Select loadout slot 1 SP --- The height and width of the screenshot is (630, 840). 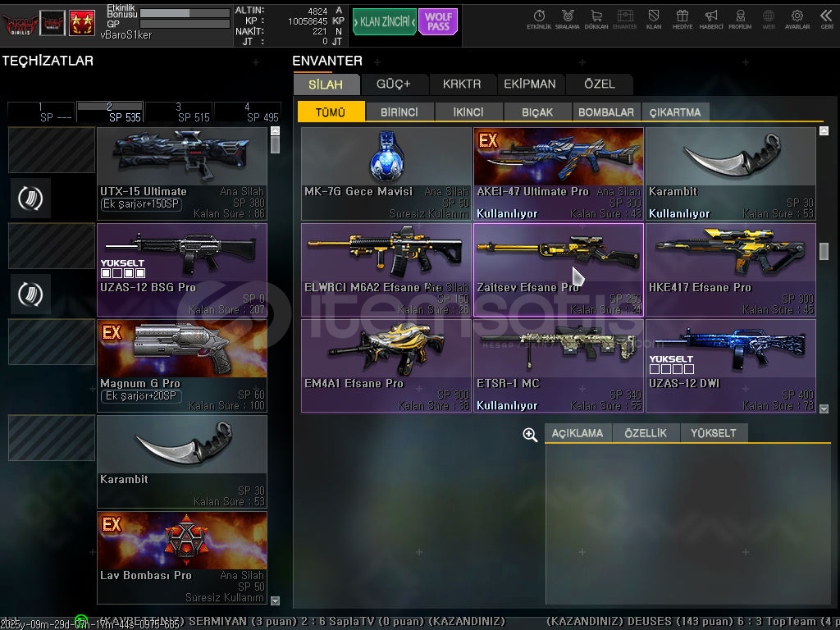(x=41, y=112)
